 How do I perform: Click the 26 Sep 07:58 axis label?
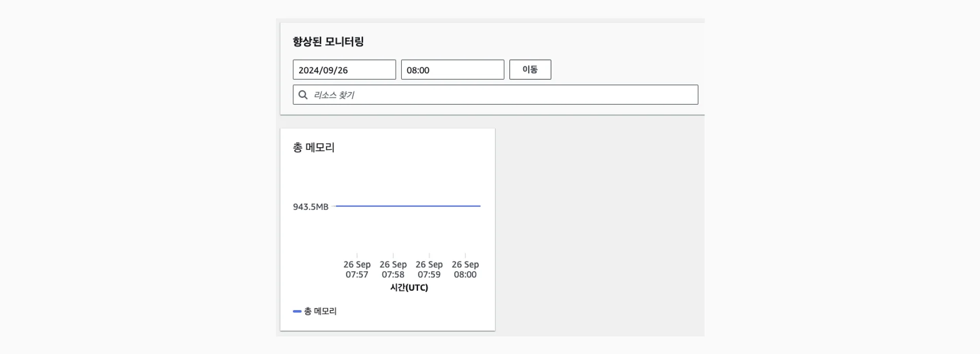tap(393, 269)
